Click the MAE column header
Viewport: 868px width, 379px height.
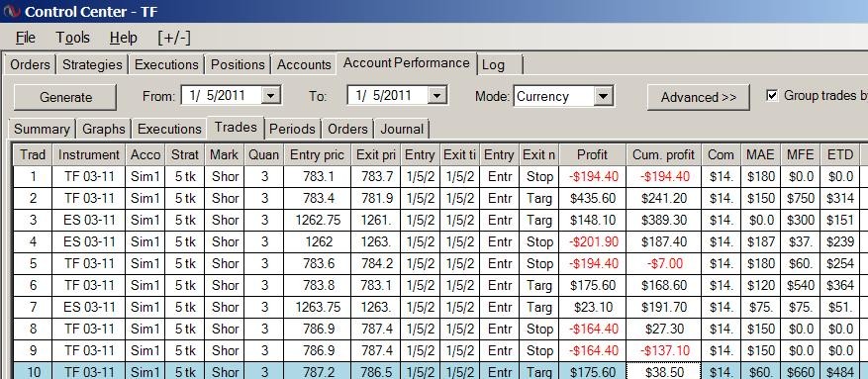760,155
